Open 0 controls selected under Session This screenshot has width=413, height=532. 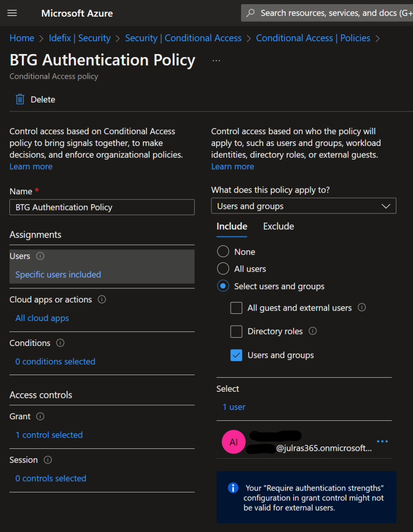50,478
